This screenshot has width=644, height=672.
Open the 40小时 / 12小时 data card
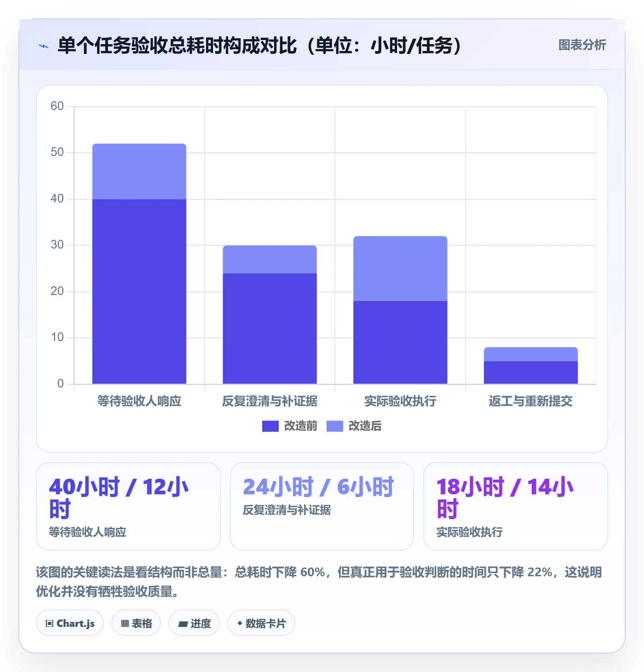click(128, 506)
